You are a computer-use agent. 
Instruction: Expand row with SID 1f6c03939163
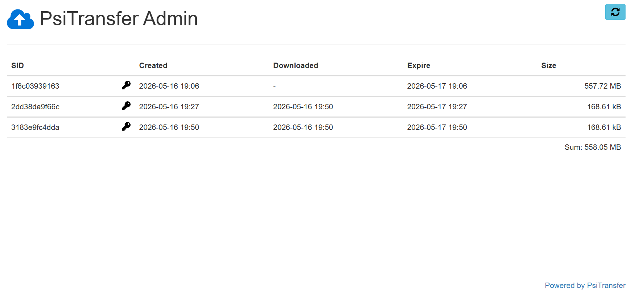pos(316,86)
